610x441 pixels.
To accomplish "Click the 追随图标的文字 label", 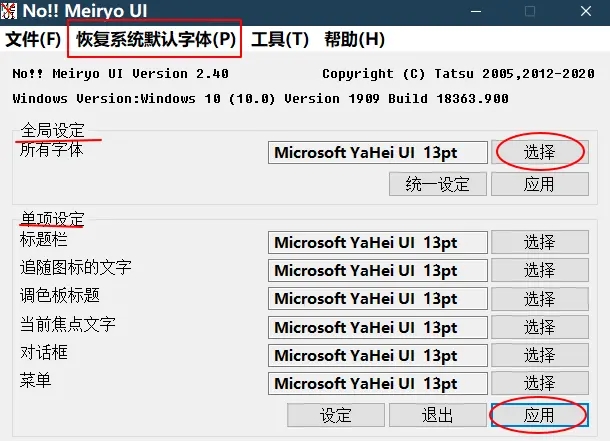I will (x=75, y=268).
